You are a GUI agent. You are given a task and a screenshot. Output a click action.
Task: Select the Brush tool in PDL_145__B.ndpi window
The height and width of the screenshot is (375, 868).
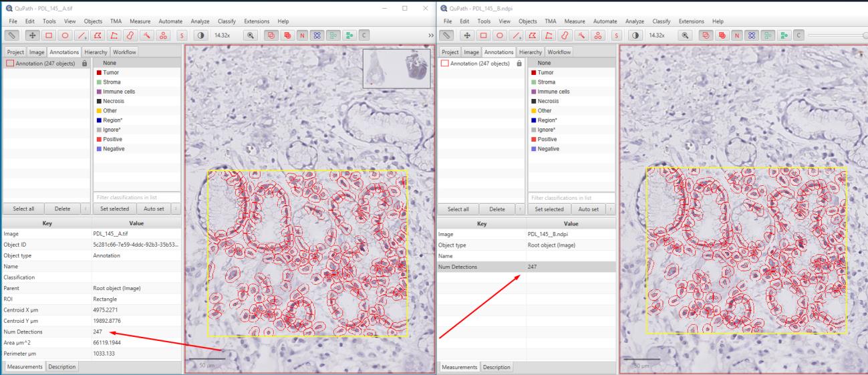click(565, 34)
